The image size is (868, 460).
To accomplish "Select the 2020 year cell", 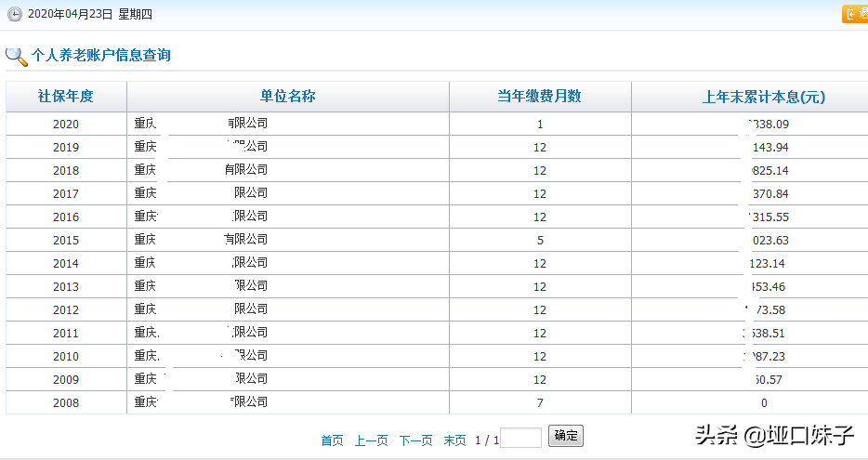I will click(x=66, y=125).
